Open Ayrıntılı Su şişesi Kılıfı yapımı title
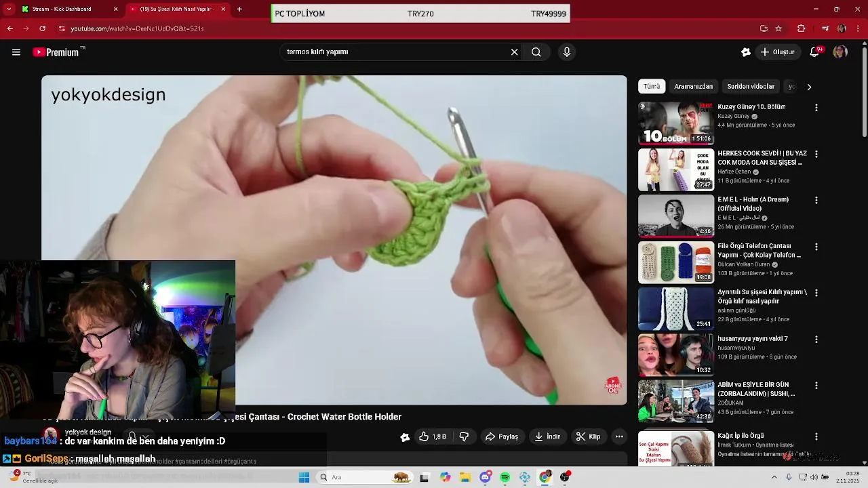 [x=762, y=296]
